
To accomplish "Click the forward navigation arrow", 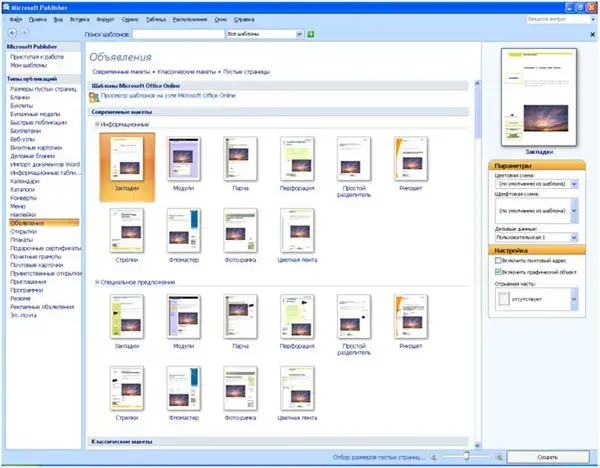I will pyautogui.click(x=23, y=34).
